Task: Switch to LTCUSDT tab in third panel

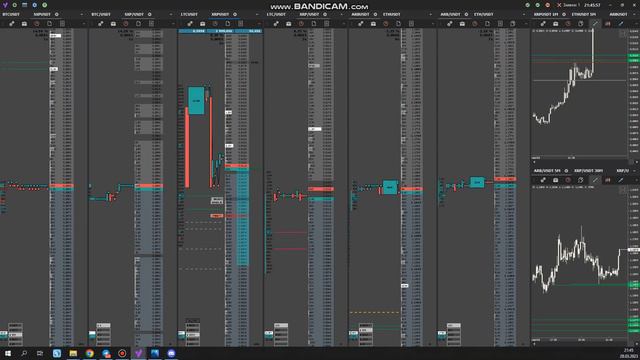Action: coord(189,14)
